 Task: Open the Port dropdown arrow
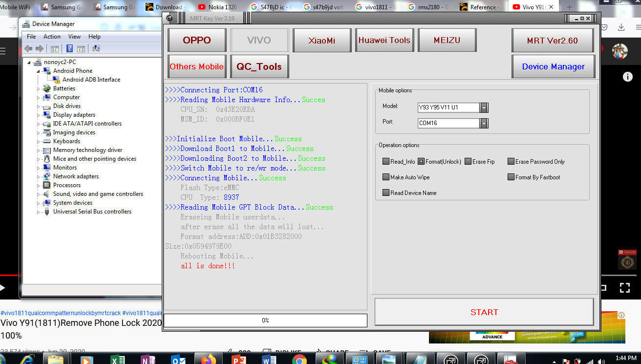[484, 123]
